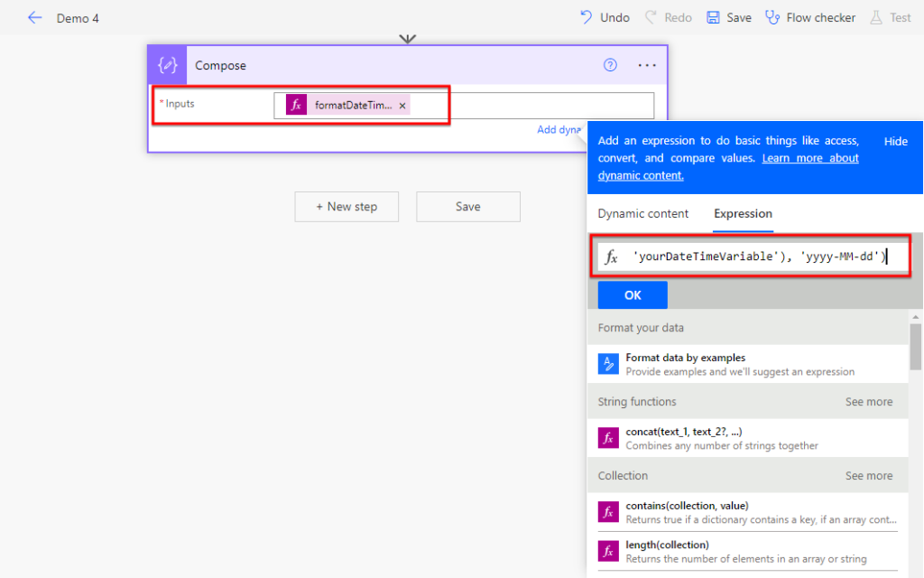Click the fx icon beside concat
The image size is (924, 578).
pos(608,438)
